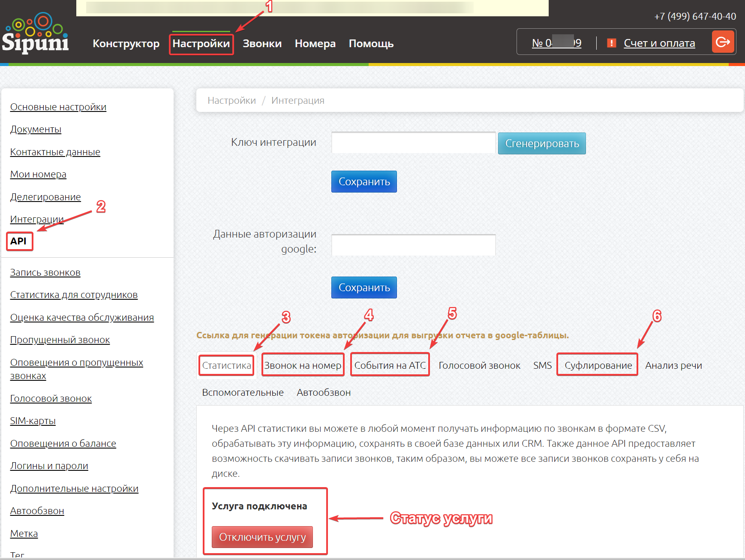Open the Настройки menu

[201, 44]
